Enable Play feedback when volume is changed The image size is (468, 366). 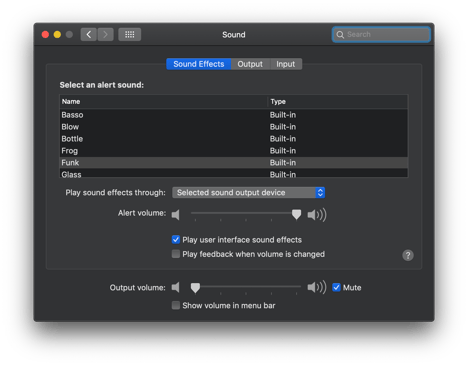coord(176,254)
